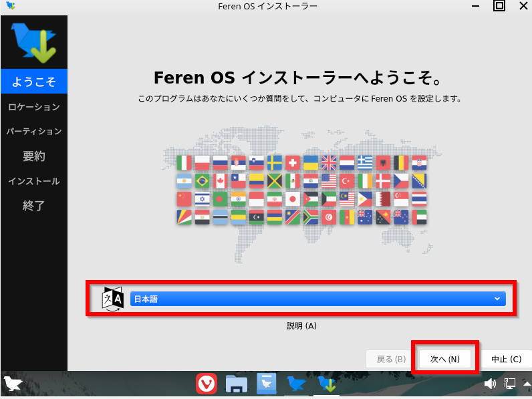Viewport: 532px width, 399px height.
Task: Click the 中止 (C) button
Action: (506, 359)
